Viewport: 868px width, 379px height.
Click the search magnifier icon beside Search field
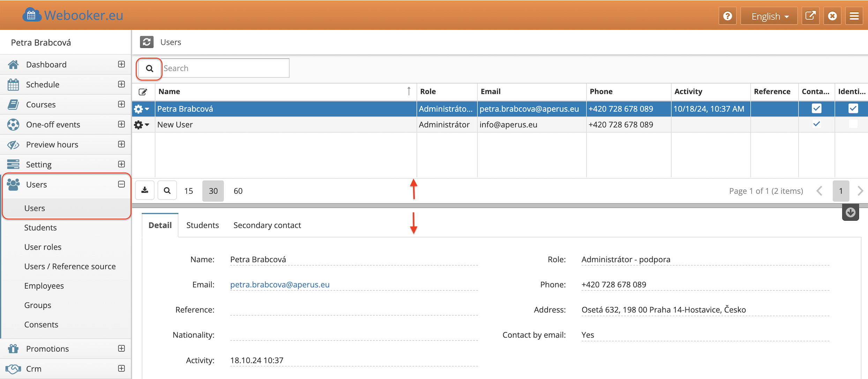coord(149,68)
